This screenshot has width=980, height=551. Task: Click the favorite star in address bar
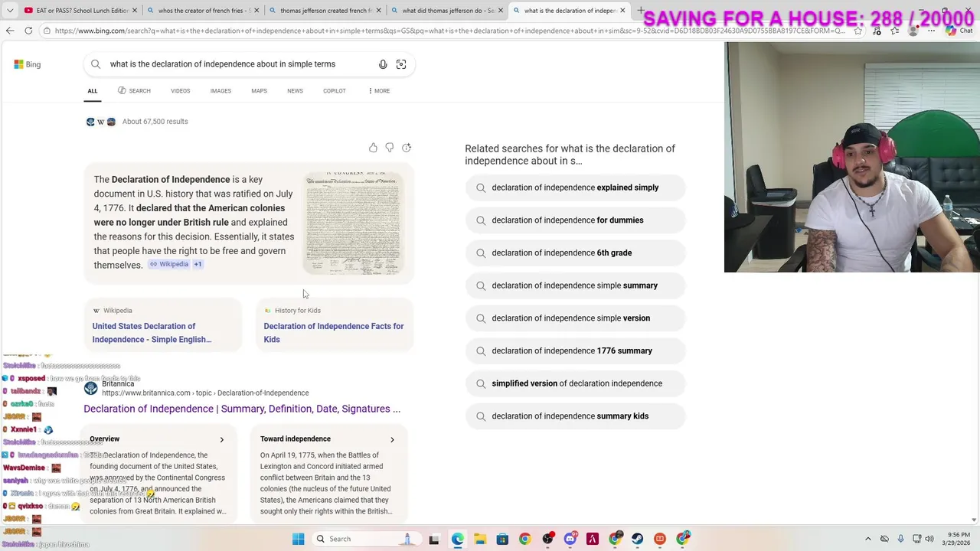point(857,31)
